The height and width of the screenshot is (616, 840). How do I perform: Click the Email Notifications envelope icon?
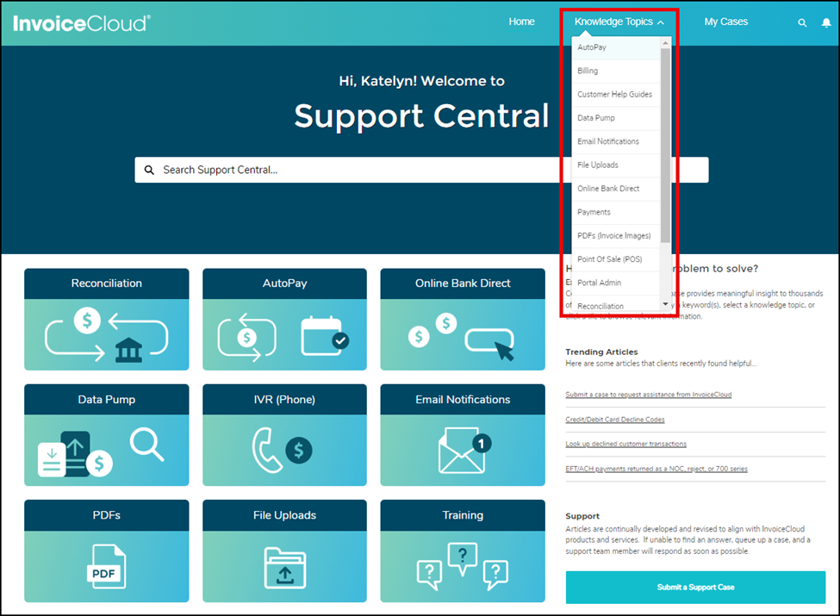point(464,450)
